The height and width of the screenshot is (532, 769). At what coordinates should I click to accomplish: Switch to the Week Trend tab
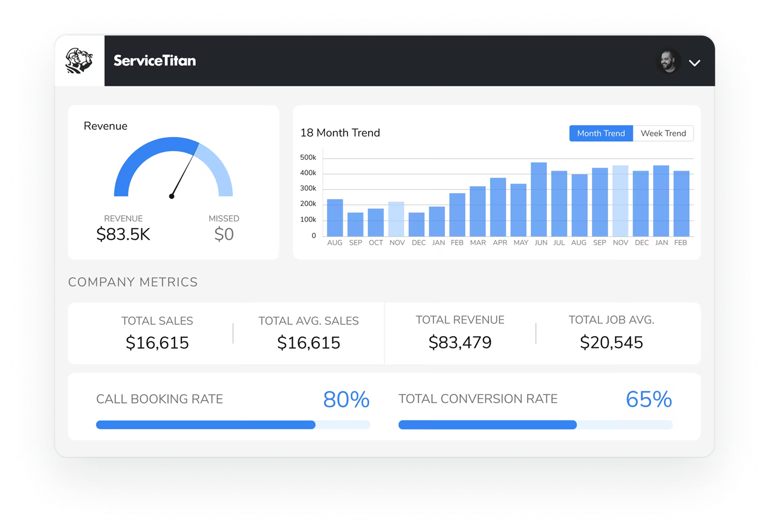coord(663,133)
